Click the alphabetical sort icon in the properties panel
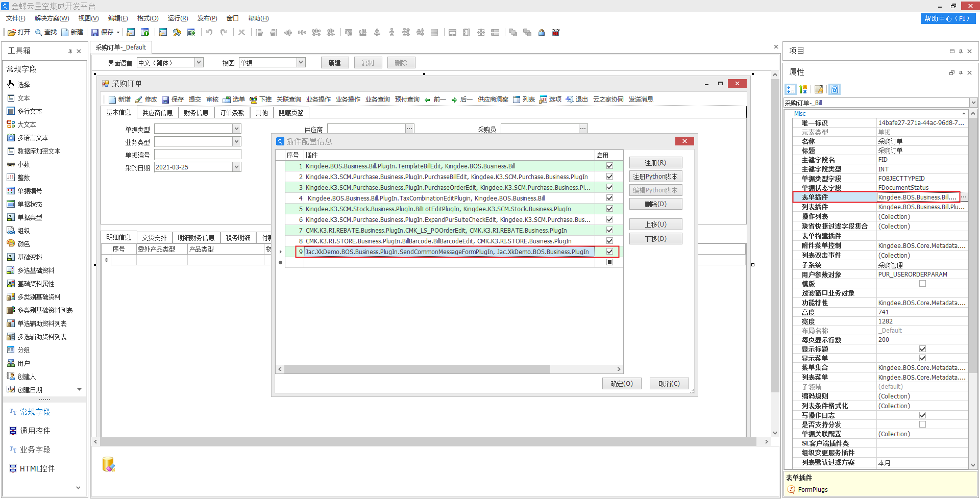The image size is (980, 499). tap(803, 89)
